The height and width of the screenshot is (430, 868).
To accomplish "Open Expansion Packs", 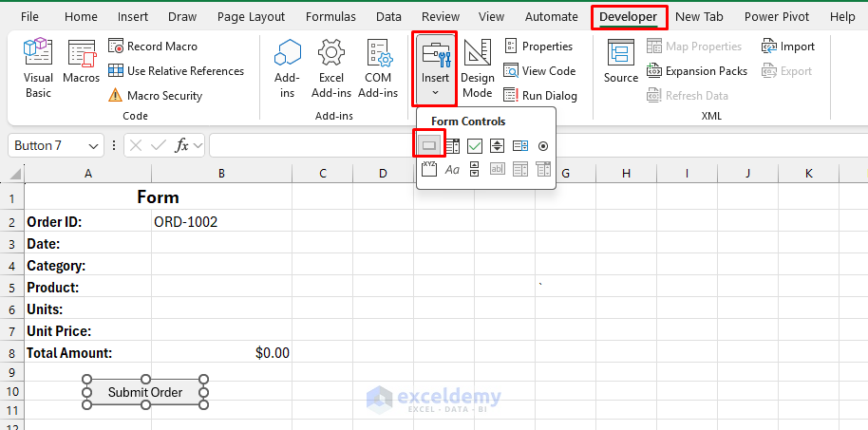I will tap(697, 71).
